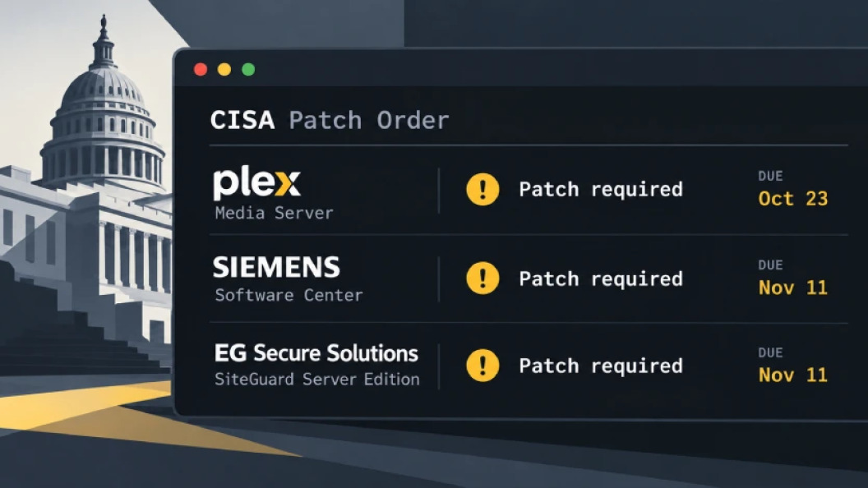Click the warning icon in EG Secure row
This screenshot has height=488, width=868.
point(482,365)
